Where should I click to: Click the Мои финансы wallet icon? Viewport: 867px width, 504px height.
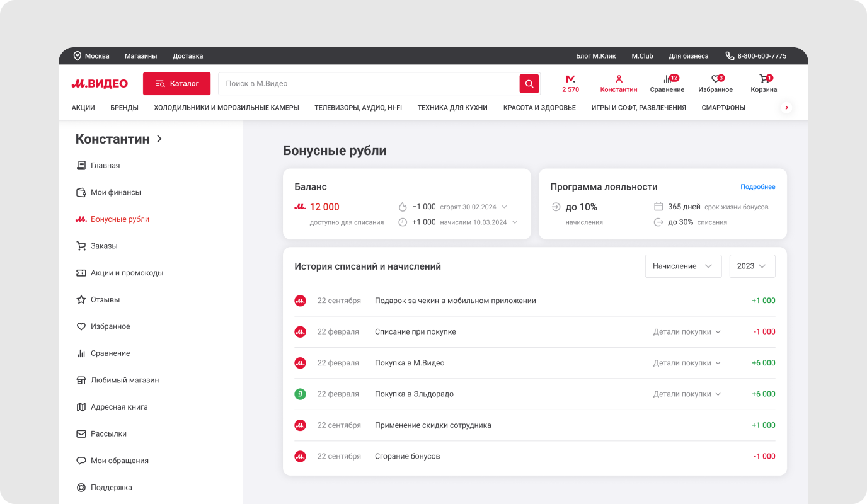coord(81,192)
